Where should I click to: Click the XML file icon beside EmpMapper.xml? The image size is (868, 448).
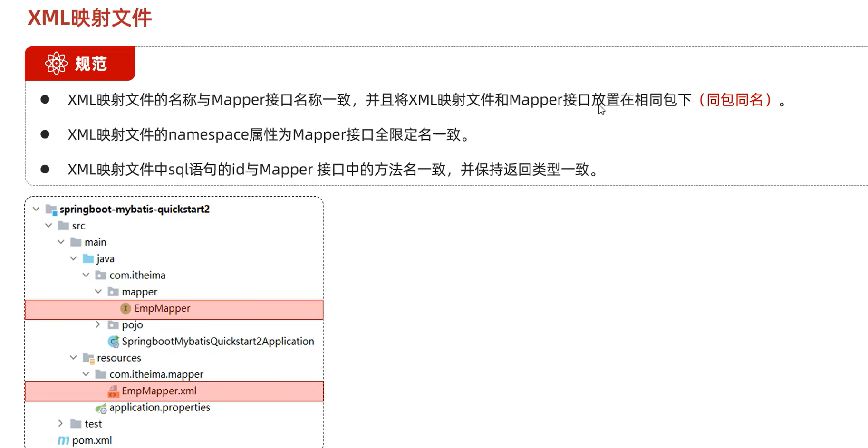point(113,391)
